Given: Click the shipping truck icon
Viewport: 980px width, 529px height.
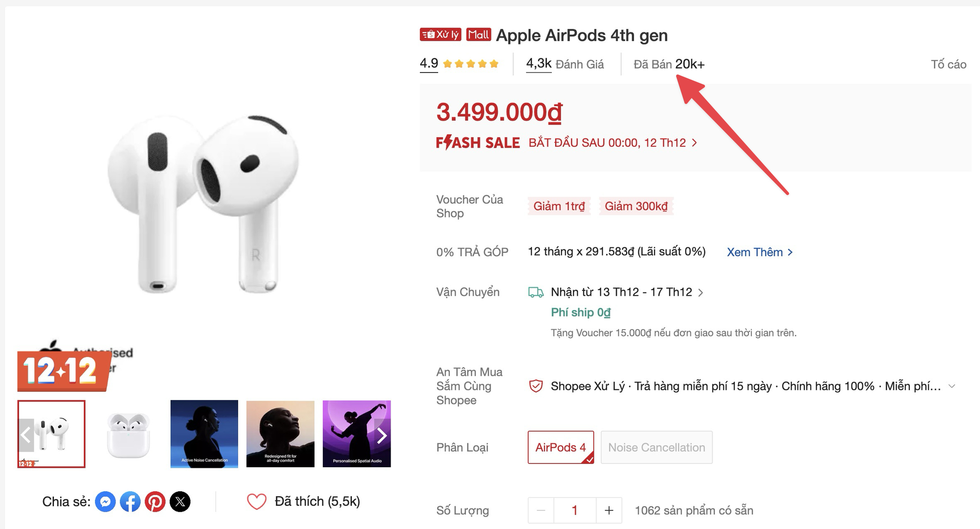Looking at the screenshot, I should [x=536, y=292].
